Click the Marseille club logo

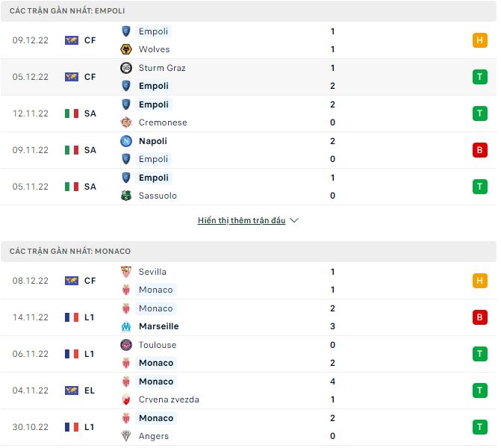(x=126, y=326)
